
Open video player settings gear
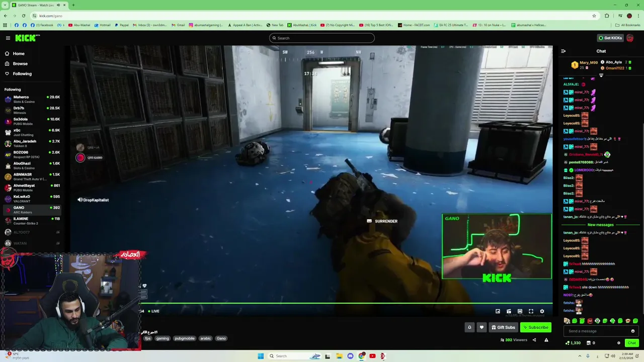[542, 311]
